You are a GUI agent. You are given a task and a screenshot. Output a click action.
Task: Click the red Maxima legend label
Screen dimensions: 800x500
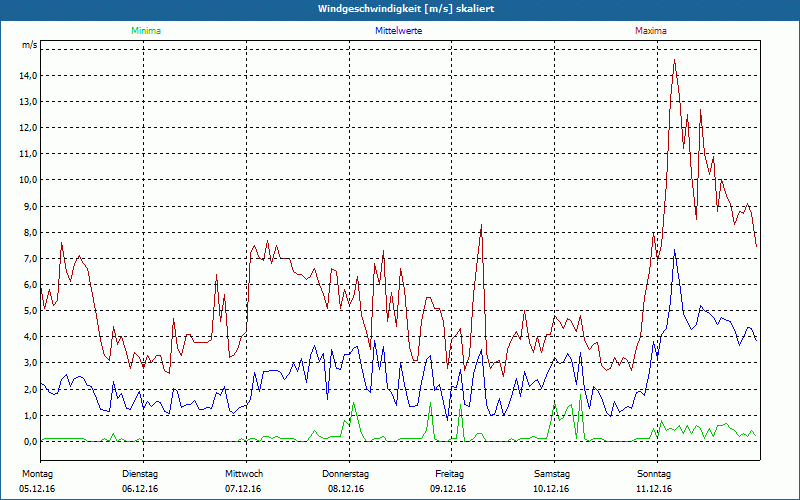[651, 31]
